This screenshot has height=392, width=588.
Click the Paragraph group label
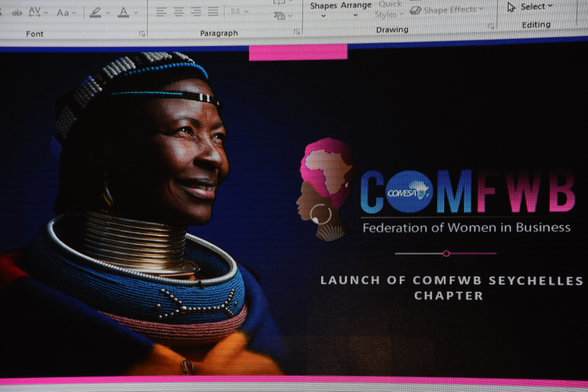(x=219, y=33)
